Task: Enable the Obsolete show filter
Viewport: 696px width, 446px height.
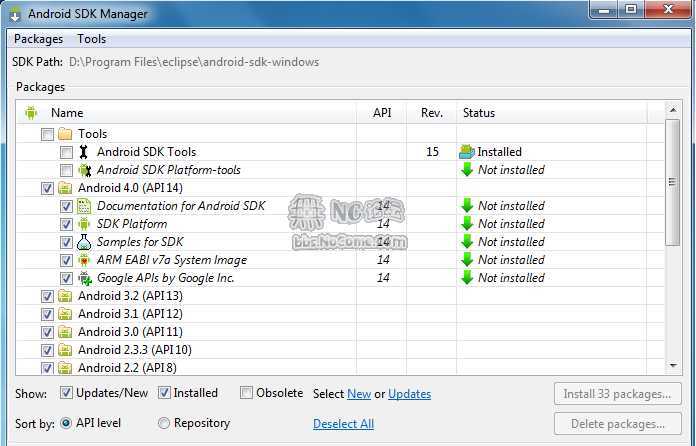Action: click(246, 393)
